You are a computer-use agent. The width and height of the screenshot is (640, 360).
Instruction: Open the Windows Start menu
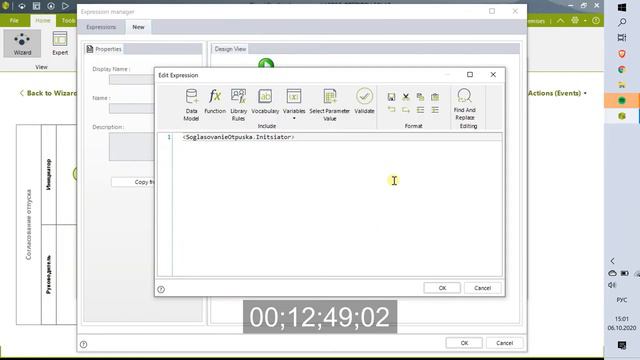pos(622,7)
